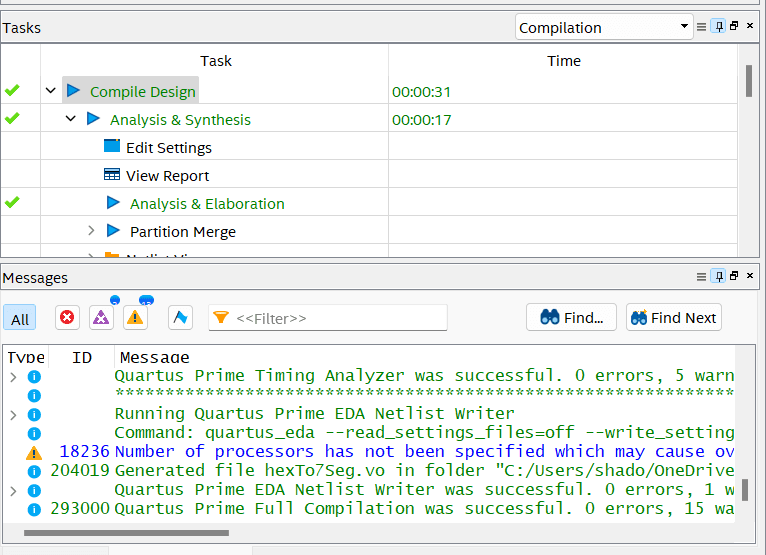This screenshot has height=555, width=766.
Task: Click Message column header
Action: (x=154, y=358)
